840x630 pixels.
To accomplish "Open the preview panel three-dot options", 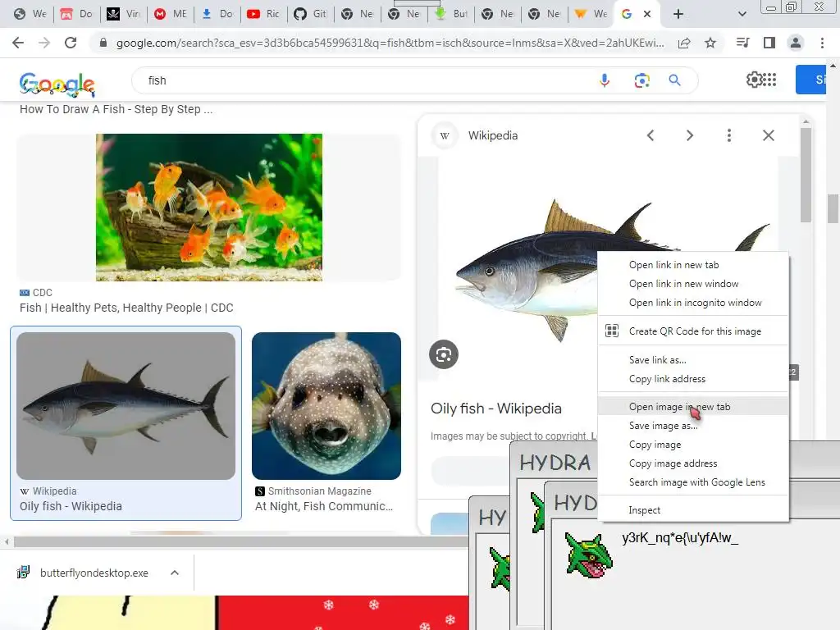I will pos(728,135).
